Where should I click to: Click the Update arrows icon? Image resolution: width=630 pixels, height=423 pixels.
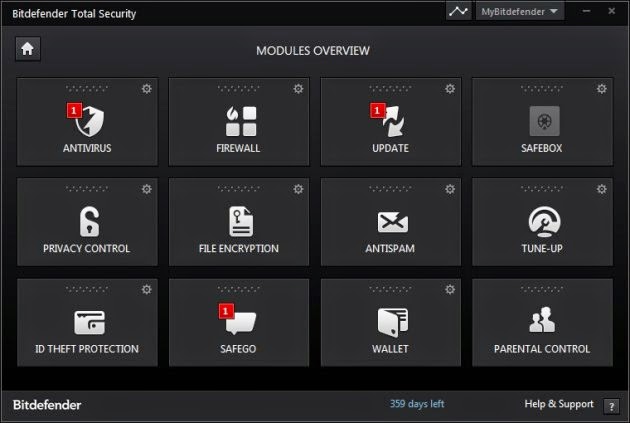point(394,121)
